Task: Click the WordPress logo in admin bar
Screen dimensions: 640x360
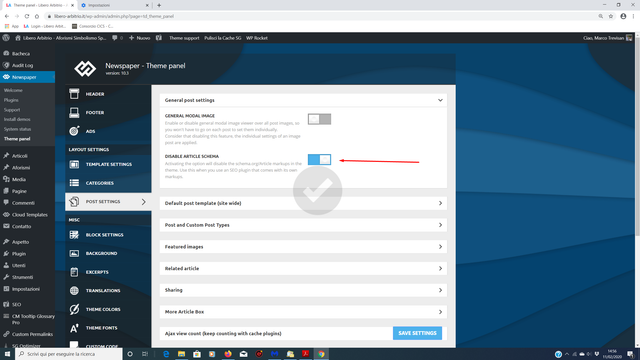Action: click(x=6, y=38)
